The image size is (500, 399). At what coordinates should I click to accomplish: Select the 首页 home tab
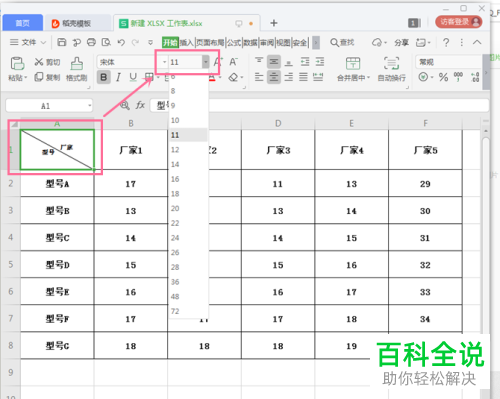click(x=22, y=23)
